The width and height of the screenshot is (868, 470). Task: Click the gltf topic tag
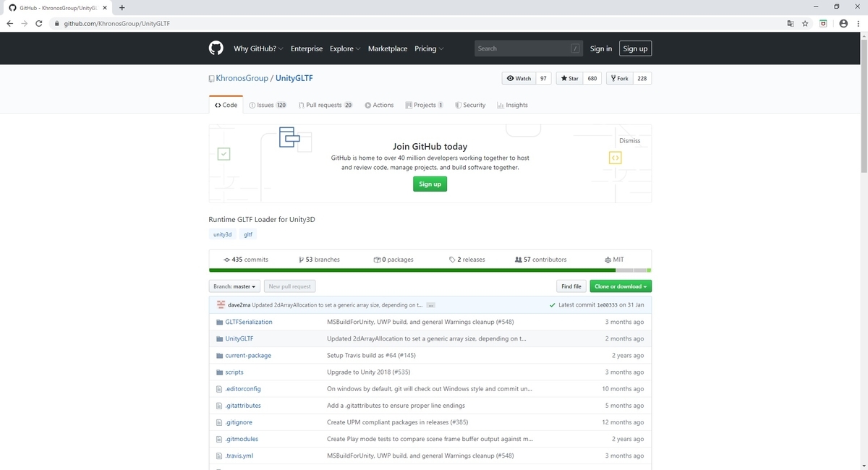(x=248, y=235)
